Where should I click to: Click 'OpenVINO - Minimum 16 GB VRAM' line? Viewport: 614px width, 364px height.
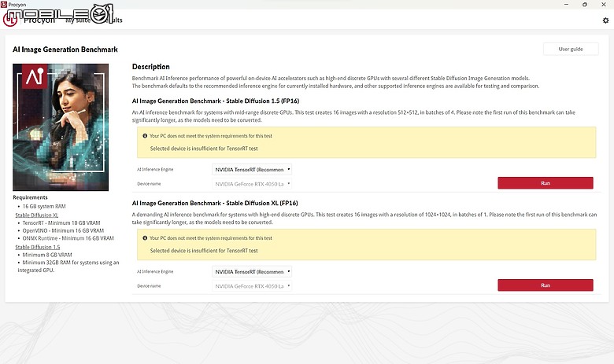click(63, 230)
